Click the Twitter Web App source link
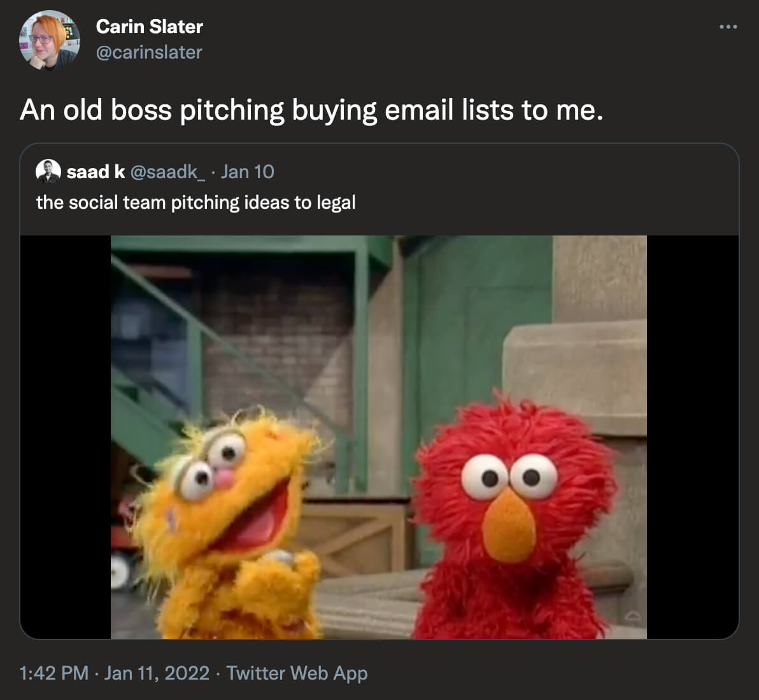 pos(297,673)
